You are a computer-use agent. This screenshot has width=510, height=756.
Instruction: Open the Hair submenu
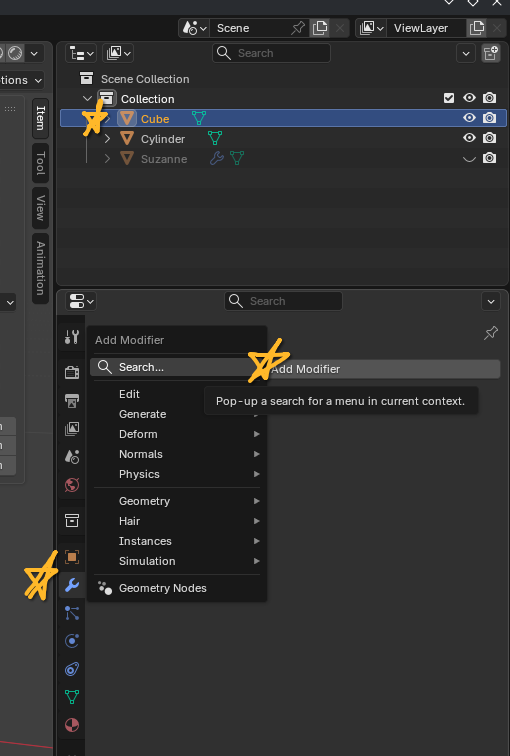click(177, 521)
